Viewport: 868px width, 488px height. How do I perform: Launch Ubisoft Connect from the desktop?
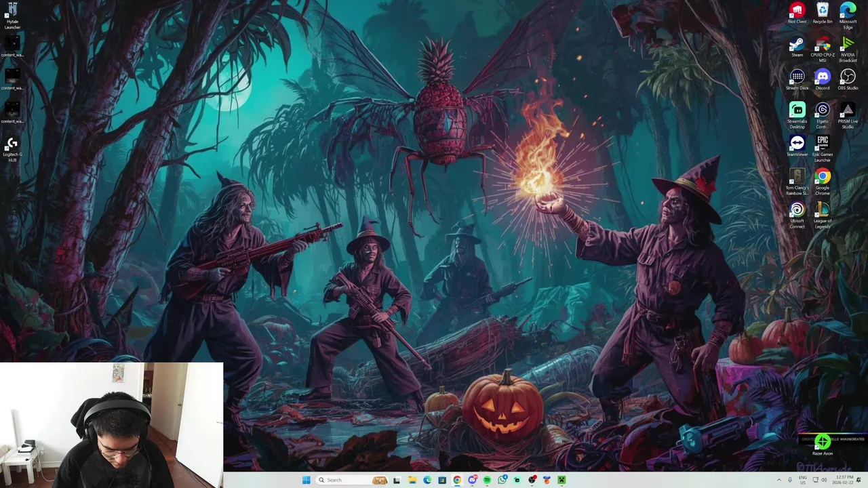click(797, 216)
